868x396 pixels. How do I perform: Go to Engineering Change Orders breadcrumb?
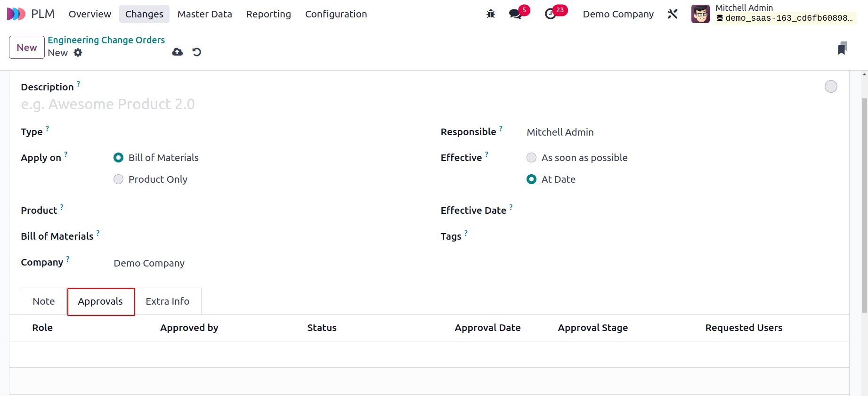[106, 40]
